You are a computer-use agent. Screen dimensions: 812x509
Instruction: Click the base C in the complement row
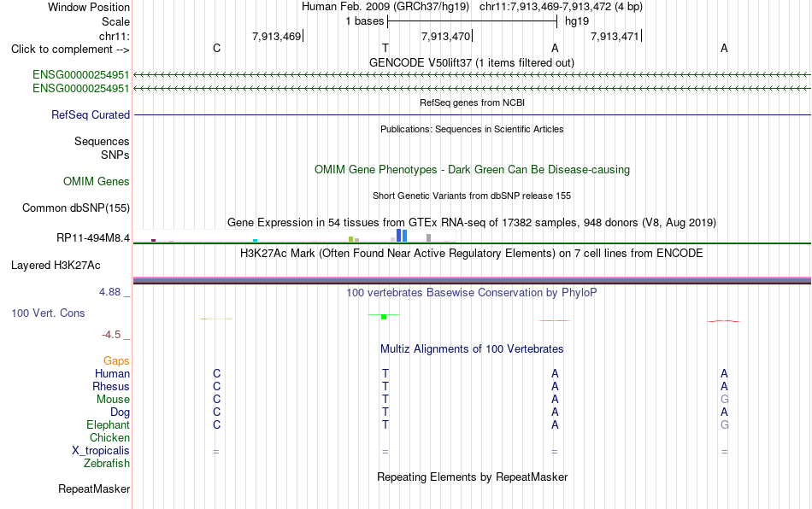tap(216, 48)
